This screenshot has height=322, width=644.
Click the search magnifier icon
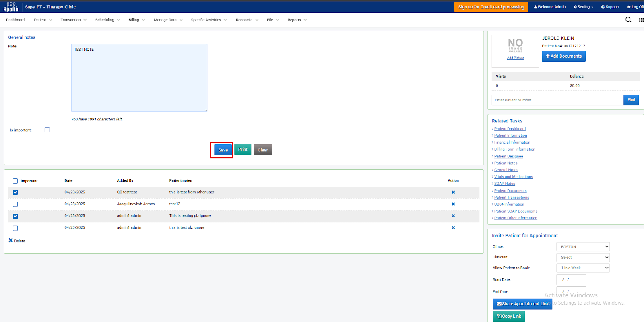[628, 20]
